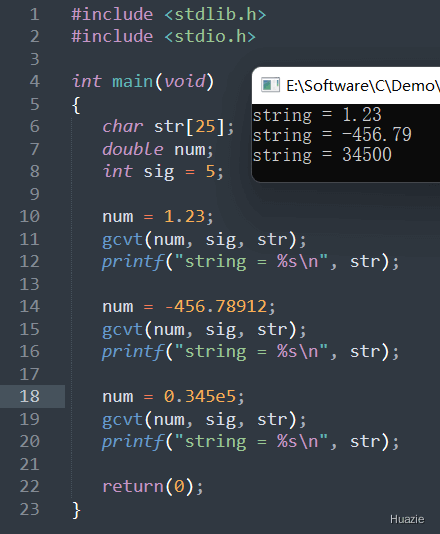Click line number 1 in the gutter
This screenshot has height=534, width=440.
34,15
